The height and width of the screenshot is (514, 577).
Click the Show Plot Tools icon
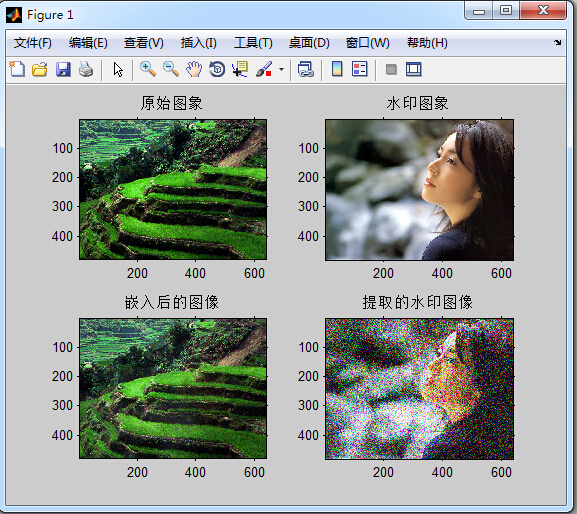tap(414, 69)
